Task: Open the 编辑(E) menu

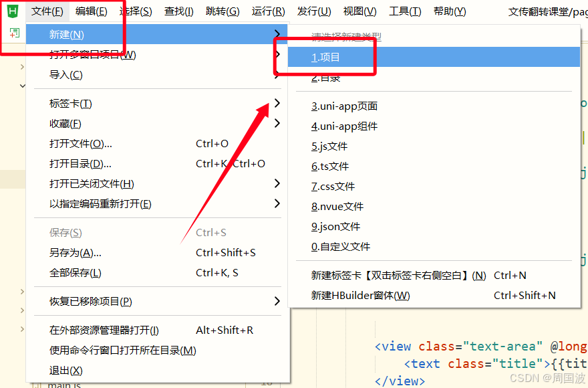Action: click(91, 11)
